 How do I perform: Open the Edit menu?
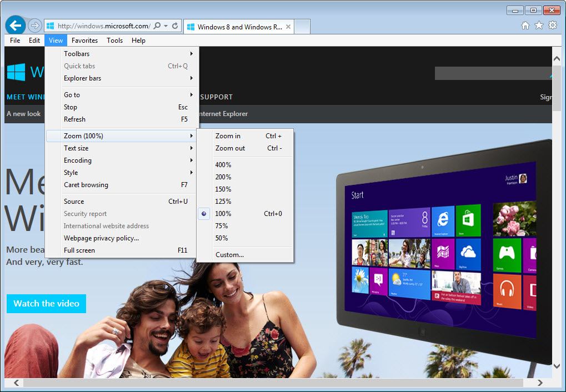point(34,41)
